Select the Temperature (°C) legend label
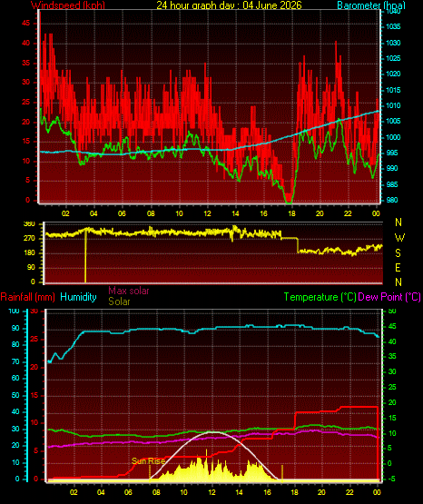 pos(320,297)
